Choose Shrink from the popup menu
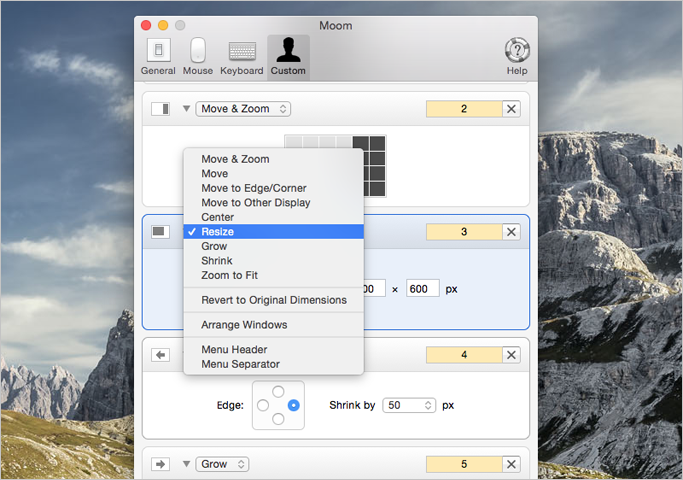 pyautogui.click(x=274, y=260)
